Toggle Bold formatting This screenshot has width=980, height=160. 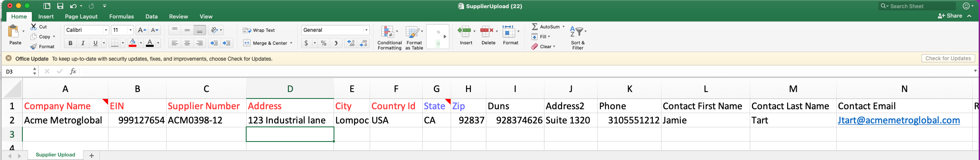(x=70, y=43)
